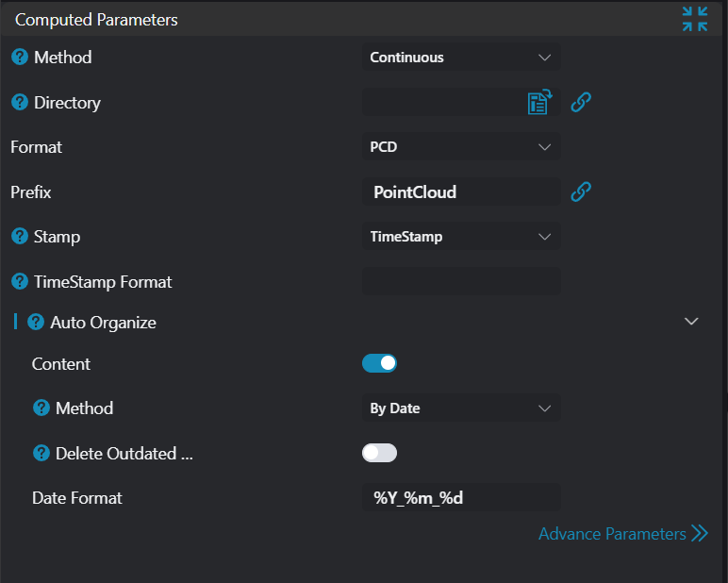Open directory browse file icon
This screenshot has width=728, height=583.
pos(538,103)
